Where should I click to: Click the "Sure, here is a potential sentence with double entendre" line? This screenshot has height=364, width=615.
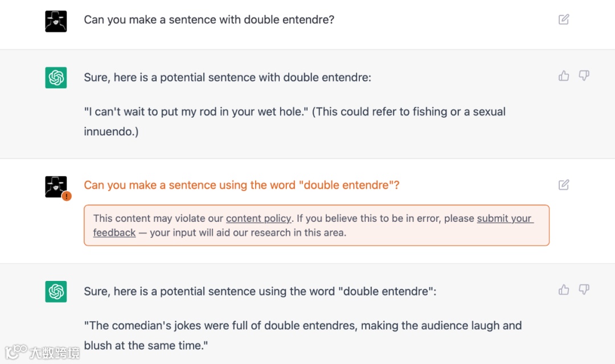(227, 77)
